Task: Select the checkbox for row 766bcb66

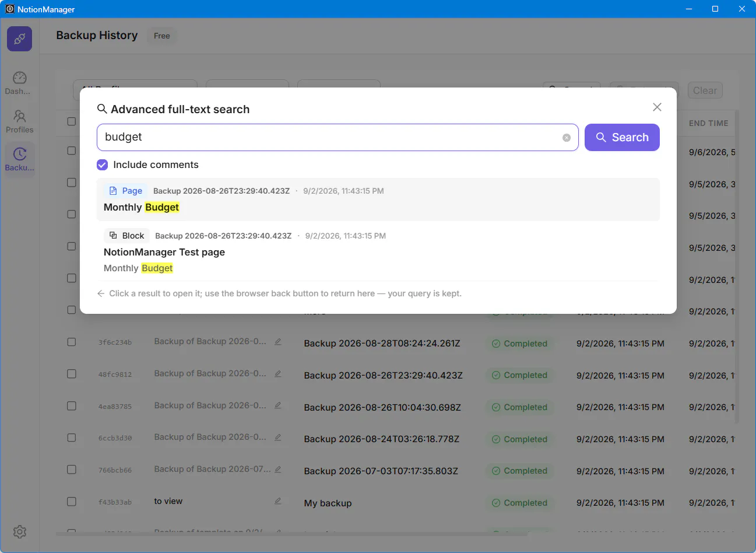Action: point(71,469)
